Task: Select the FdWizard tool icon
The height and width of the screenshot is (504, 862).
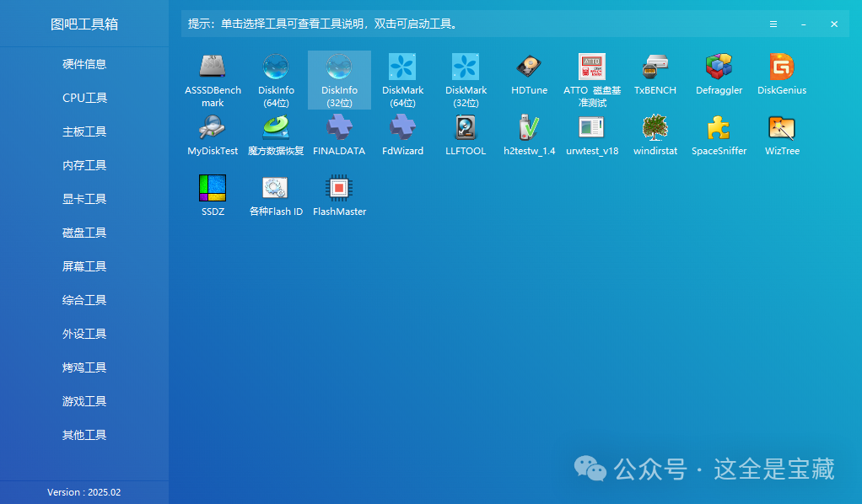Action: [x=402, y=127]
